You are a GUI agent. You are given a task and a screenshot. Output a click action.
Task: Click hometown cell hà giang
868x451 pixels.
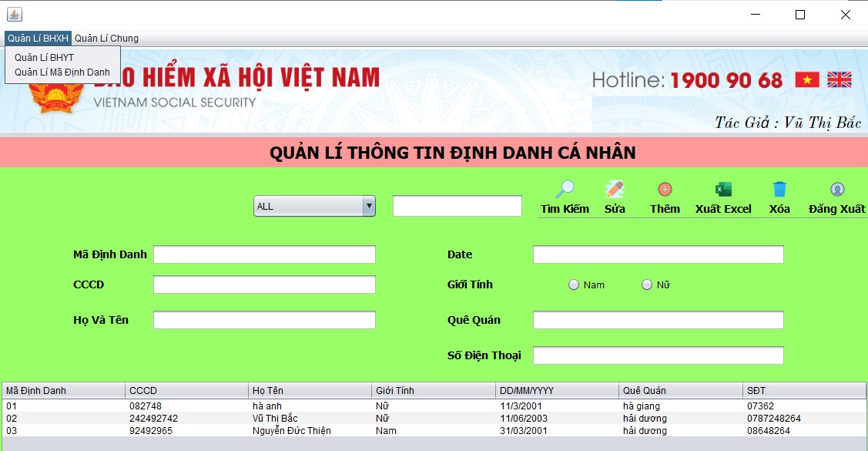(x=680, y=406)
